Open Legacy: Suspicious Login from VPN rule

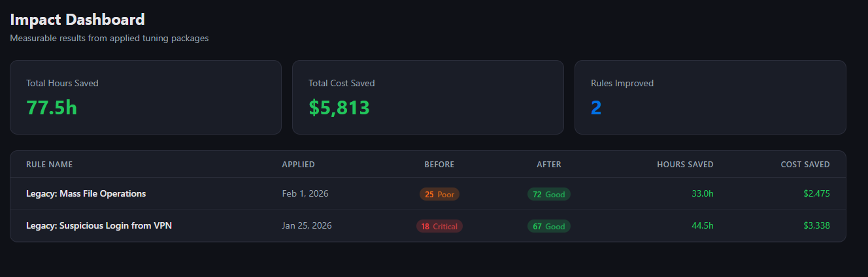pyautogui.click(x=99, y=226)
